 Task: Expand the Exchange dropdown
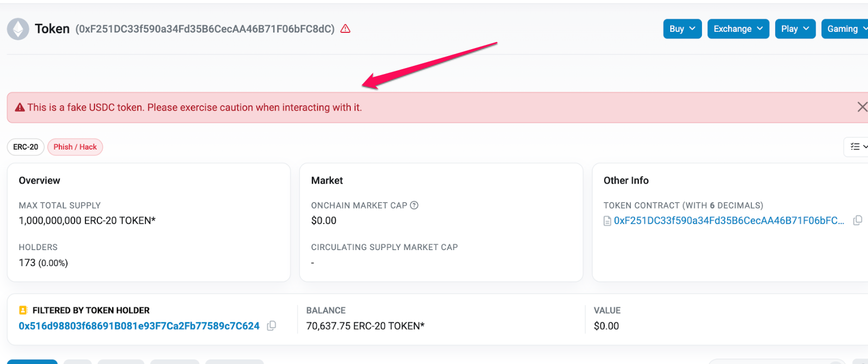[x=738, y=29]
